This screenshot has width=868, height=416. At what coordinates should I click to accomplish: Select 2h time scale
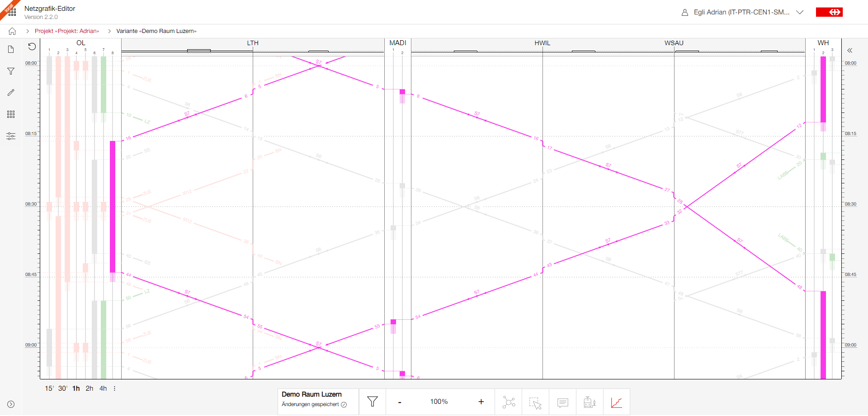90,388
